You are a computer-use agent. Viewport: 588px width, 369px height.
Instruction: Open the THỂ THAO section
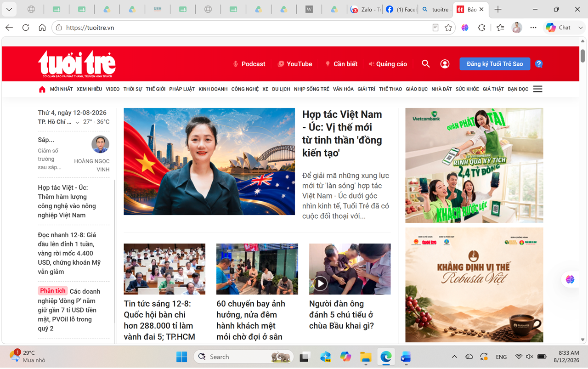390,89
